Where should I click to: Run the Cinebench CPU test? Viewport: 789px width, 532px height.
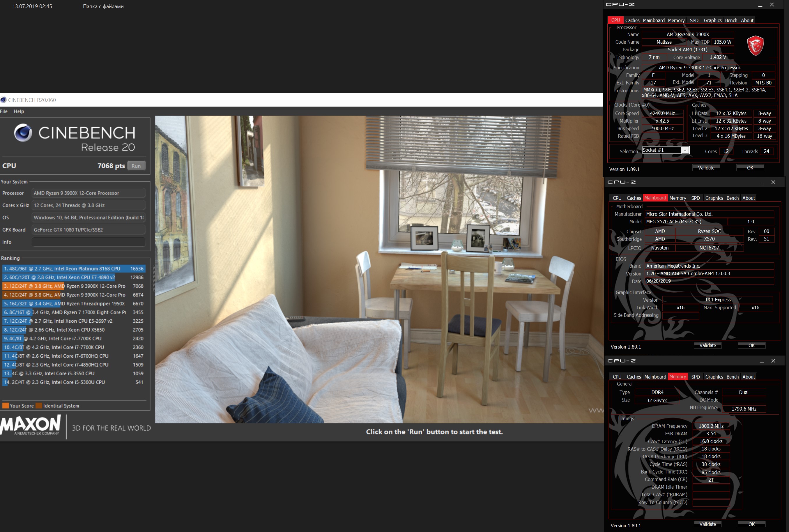click(136, 166)
